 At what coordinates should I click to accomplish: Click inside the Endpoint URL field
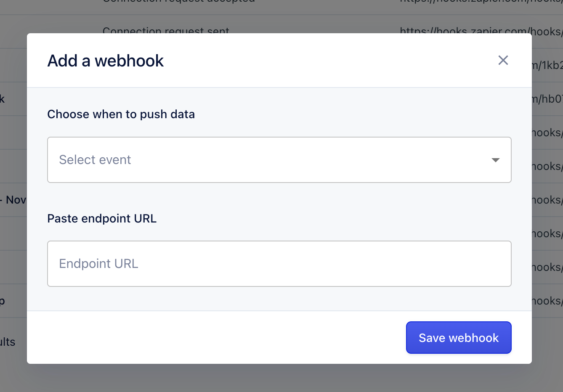point(279,264)
